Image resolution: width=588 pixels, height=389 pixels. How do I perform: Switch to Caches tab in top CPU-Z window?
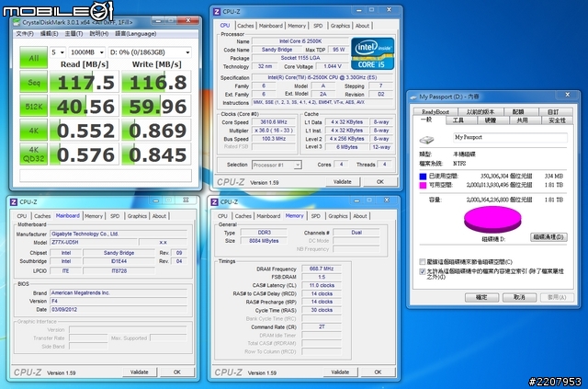245,26
